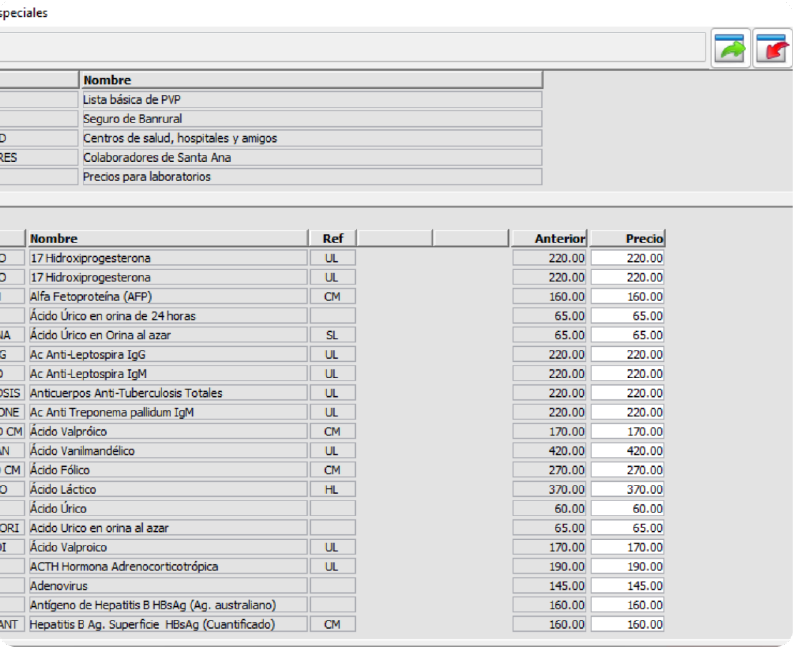Sort by upper Nombre column header
793x648 pixels.
[310, 80]
